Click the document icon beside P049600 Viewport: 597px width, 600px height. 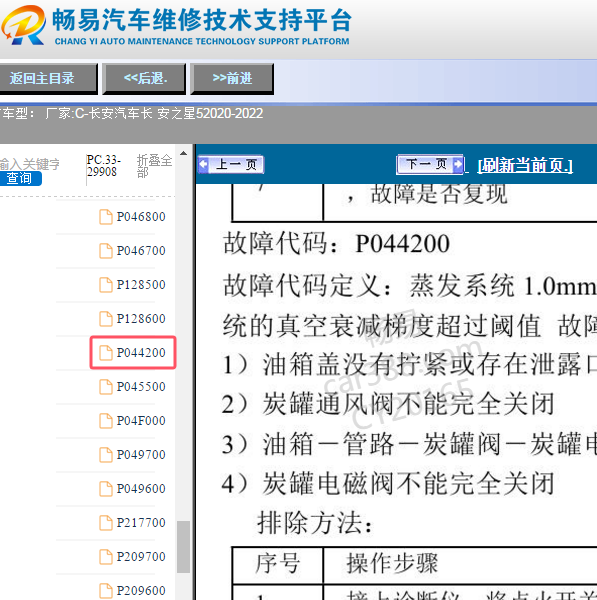(x=106, y=489)
